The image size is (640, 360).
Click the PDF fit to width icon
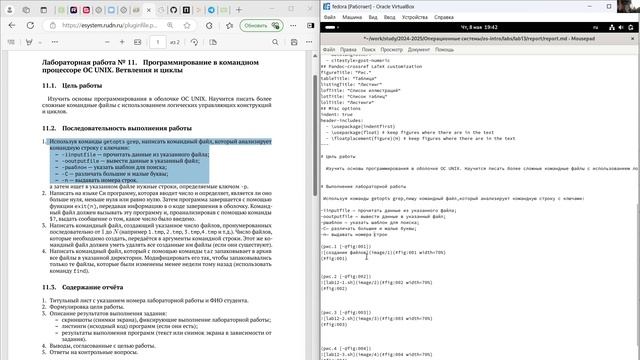tap(138, 42)
